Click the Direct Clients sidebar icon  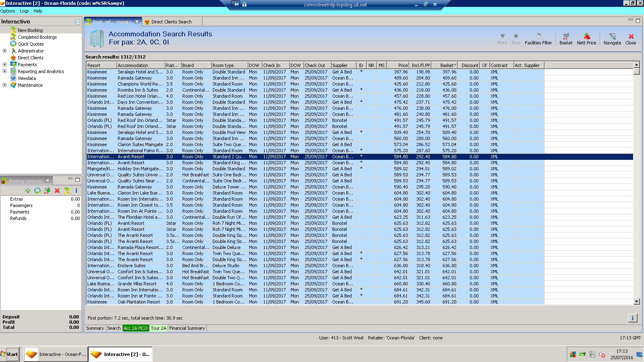(13, 57)
